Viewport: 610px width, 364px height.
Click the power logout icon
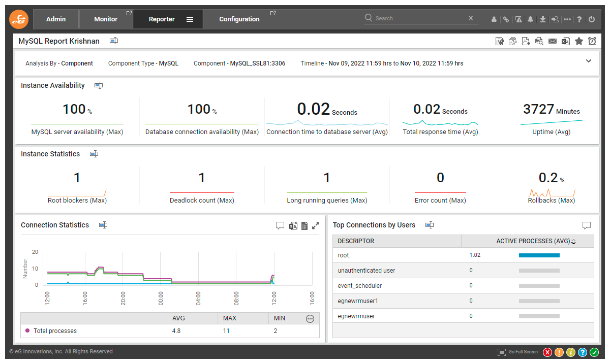(592, 19)
